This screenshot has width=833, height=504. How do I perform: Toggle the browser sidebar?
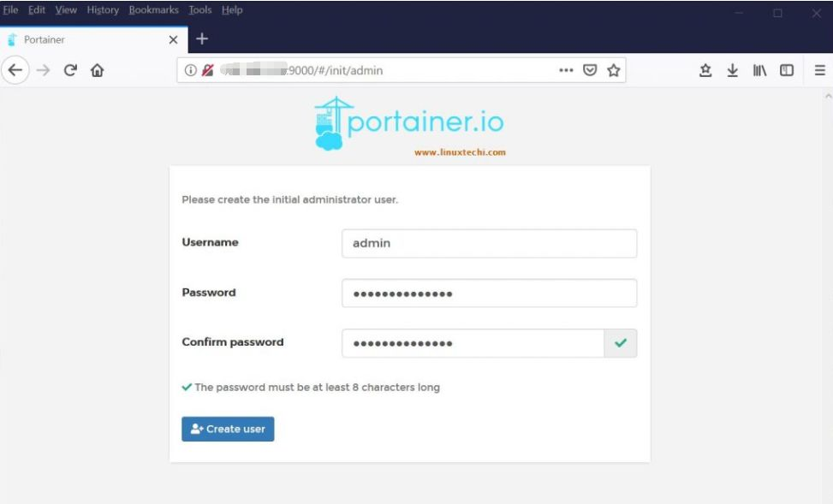[x=787, y=70]
